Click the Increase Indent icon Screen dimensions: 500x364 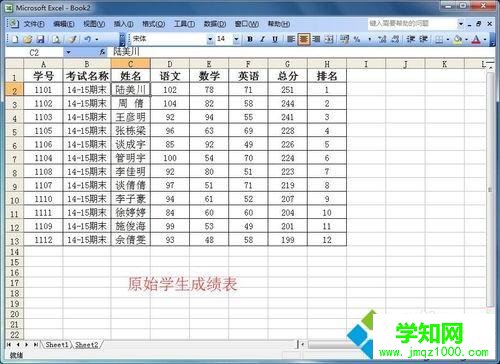point(423,39)
